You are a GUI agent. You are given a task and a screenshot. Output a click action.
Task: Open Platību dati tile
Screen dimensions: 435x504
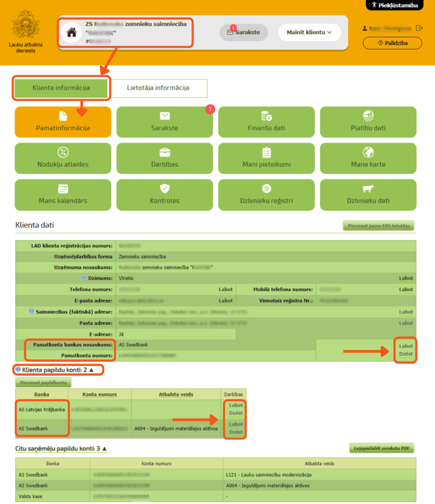point(368,122)
